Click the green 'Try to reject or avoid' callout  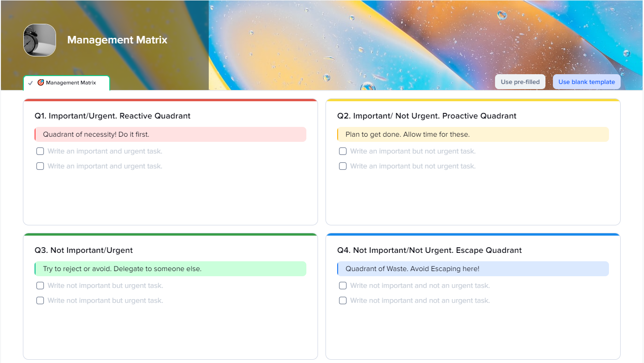click(x=170, y=269)
